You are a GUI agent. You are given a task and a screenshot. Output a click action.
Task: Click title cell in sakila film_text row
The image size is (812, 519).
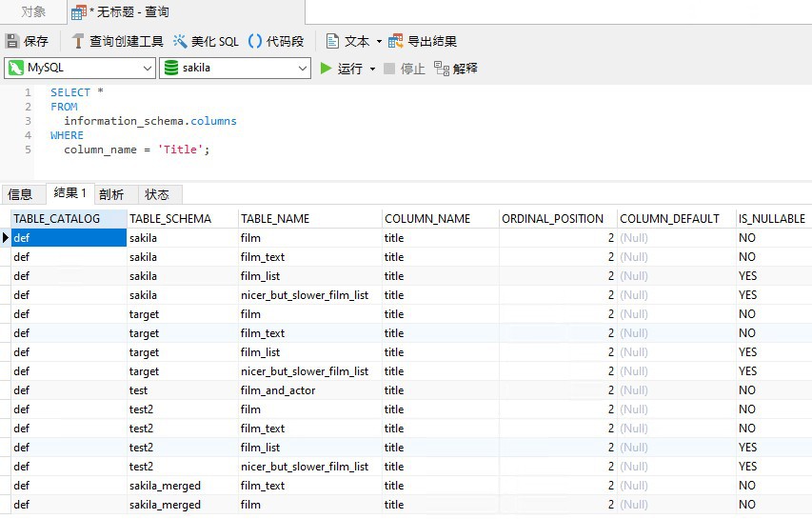[440, 257]
